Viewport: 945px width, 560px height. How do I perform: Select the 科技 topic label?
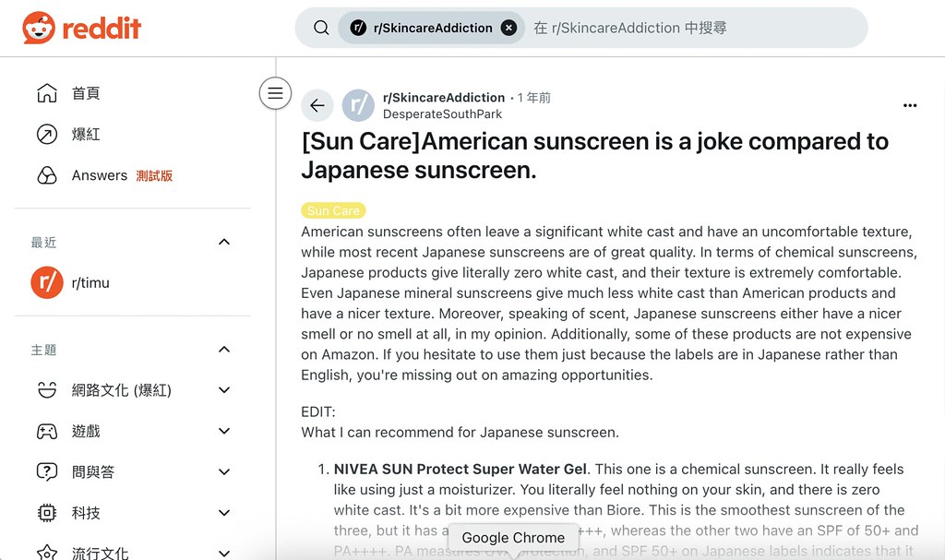86,513
